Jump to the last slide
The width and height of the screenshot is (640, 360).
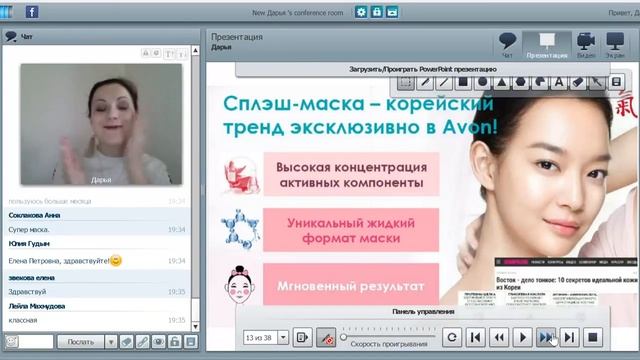click(x=569, y=338)
